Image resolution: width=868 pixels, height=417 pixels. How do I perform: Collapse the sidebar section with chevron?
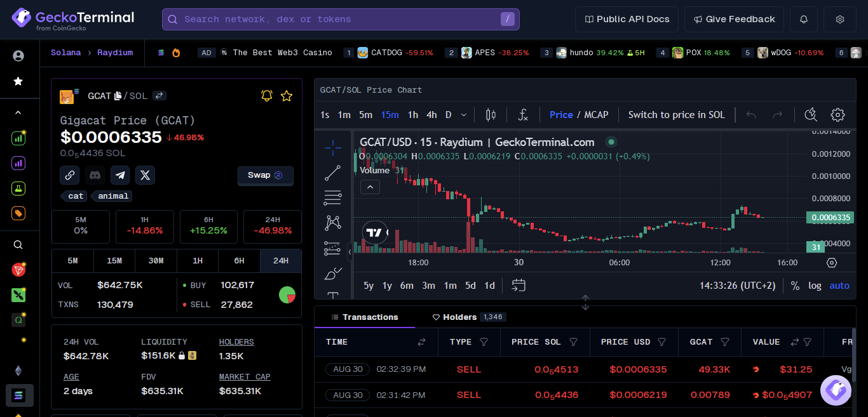click(x=18, y=112)
